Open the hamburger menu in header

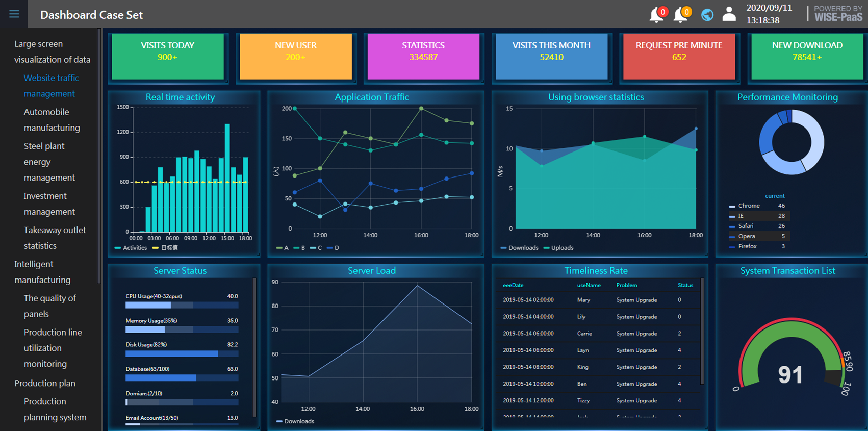[x=14, y=14]
